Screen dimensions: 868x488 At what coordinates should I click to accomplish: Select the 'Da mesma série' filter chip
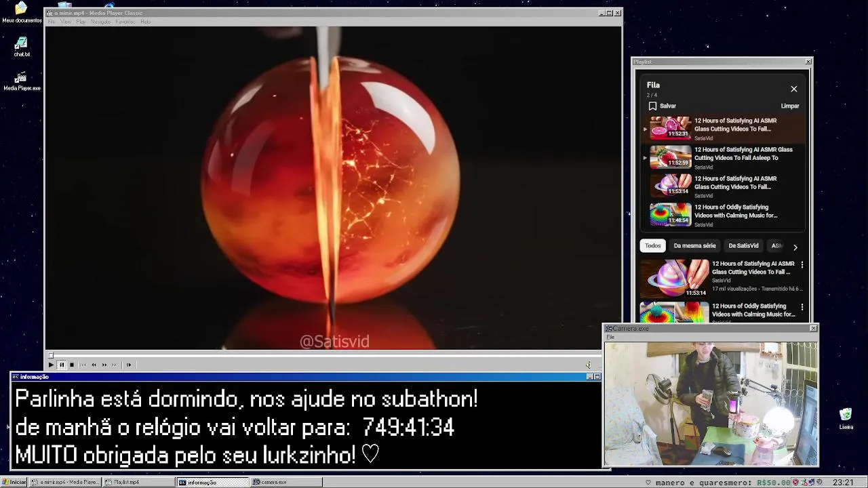pyautogui.click(x=694, y=245)
